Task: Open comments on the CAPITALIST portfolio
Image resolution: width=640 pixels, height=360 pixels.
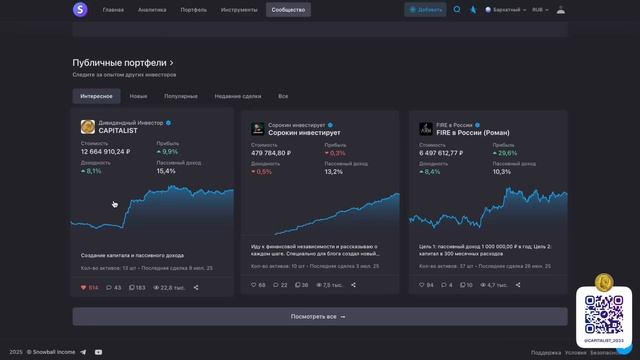Action: 109,287
